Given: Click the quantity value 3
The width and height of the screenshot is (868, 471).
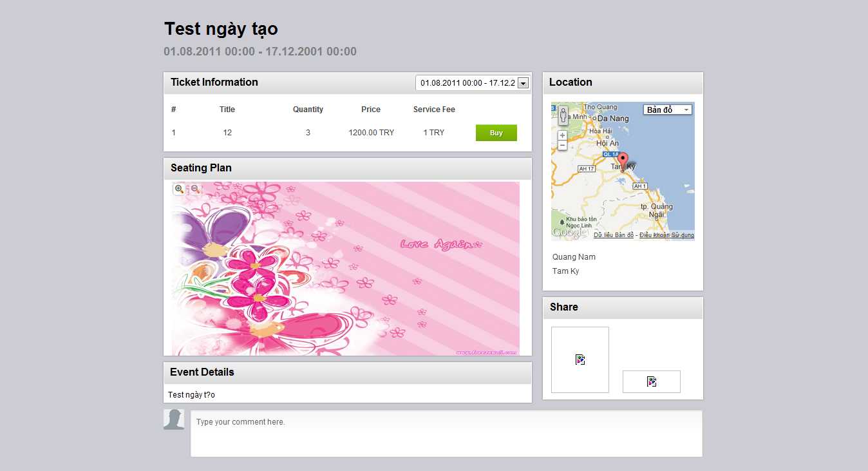Looking at the screenshot, I should click(x=308, y=133).
